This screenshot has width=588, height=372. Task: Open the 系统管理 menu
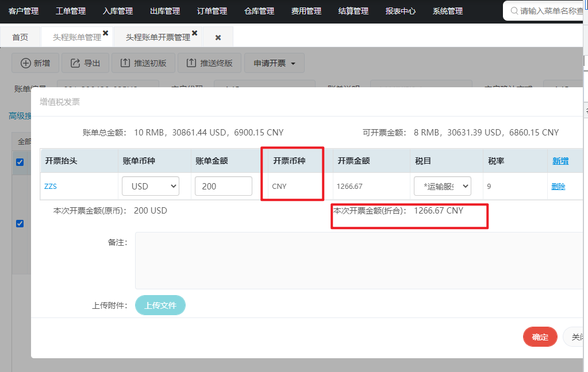[x=448, y=11]
